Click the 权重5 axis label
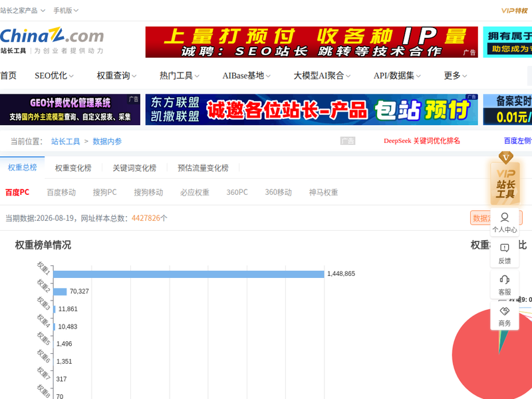 pos(43,338)
